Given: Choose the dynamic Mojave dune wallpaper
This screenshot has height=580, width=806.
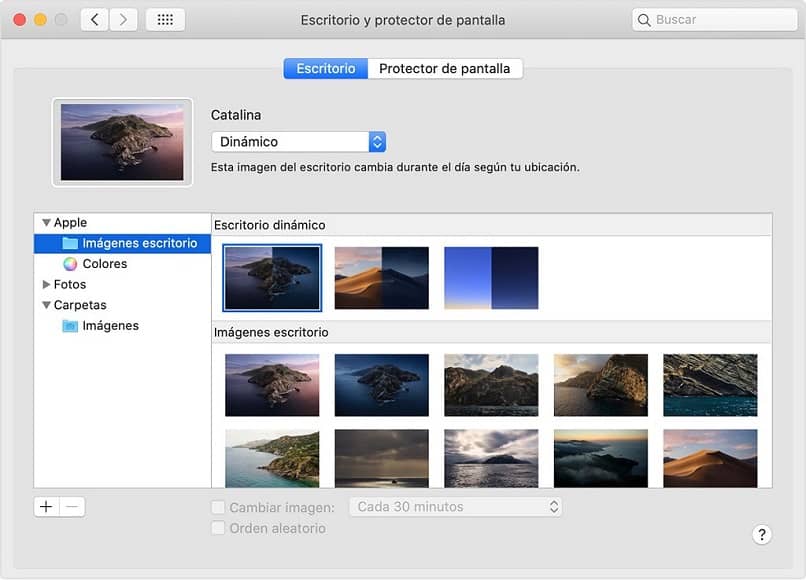Looking at the screenshot, I should tap(381, 278).
